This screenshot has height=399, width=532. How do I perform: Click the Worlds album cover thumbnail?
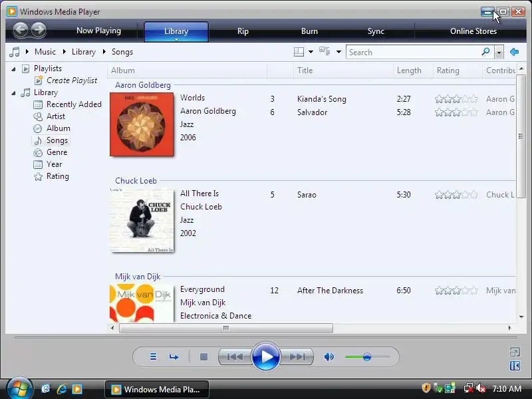click(x=142, y=124)
